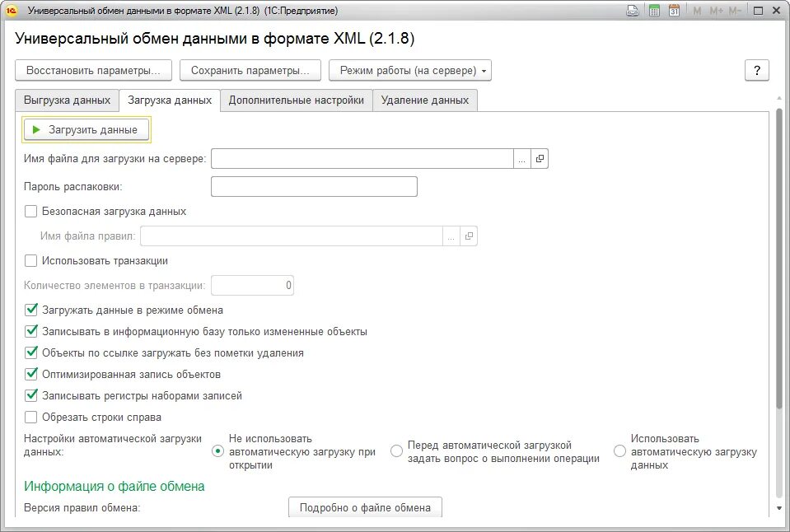Switch to the 'Загрузка данных' tab
790x532 pixels.
170,100
